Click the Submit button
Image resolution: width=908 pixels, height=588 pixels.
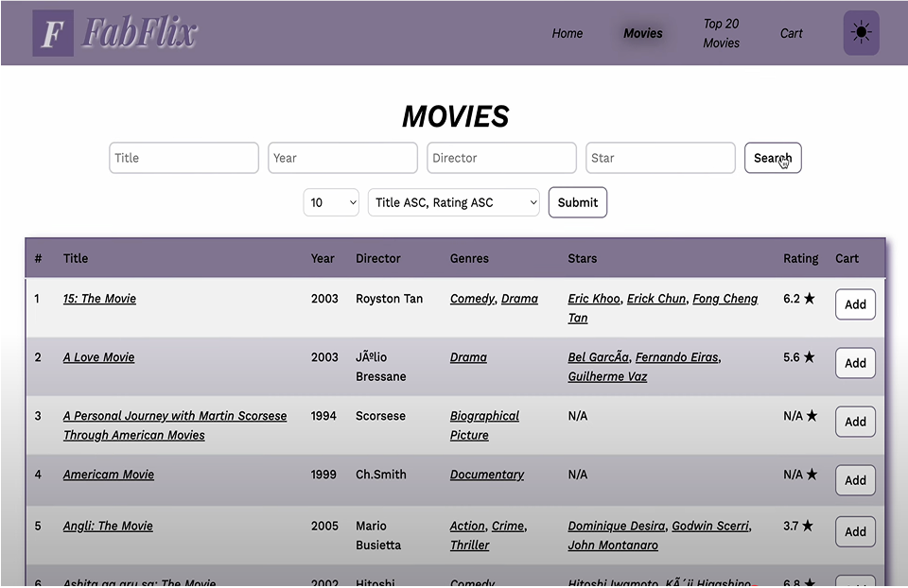tap(577, 202)
